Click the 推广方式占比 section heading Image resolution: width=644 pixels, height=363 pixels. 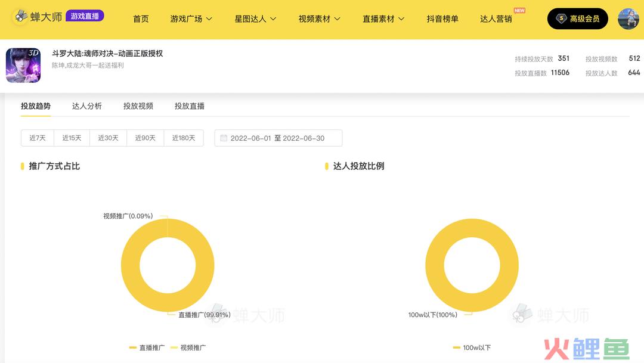click(x=54, y=166)
